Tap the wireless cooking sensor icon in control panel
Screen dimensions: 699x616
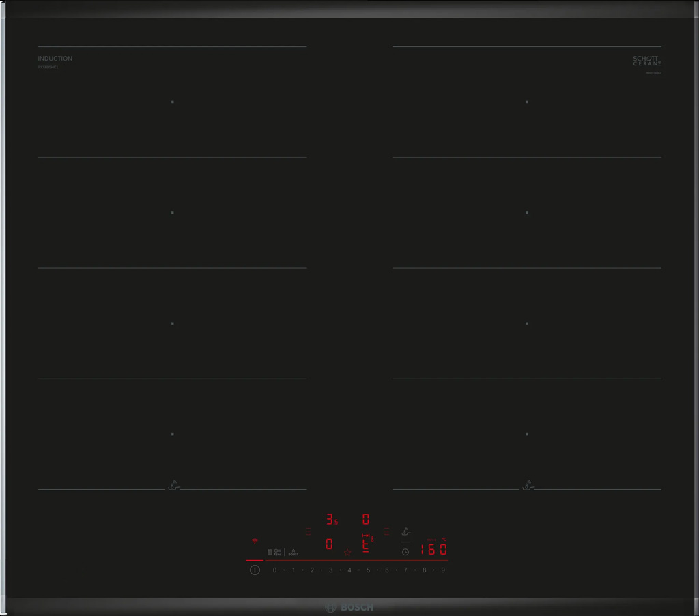405,531
